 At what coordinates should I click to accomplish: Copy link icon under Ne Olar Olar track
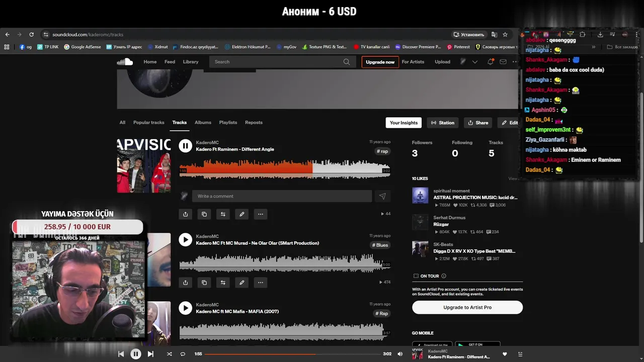[204, 283]
